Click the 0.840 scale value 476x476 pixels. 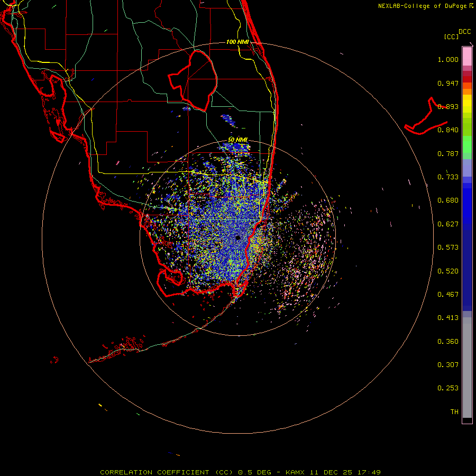click(448, 130)
